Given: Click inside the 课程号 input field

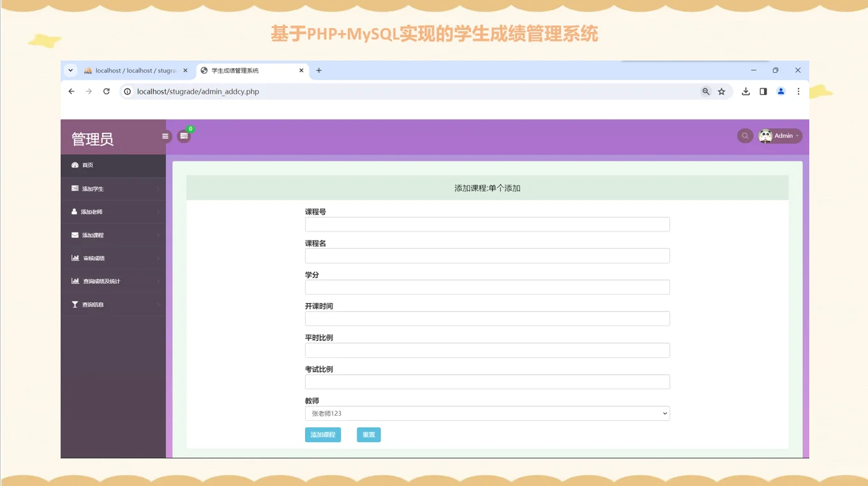Looking at the screenshot, I should click(x=487, y=224).
